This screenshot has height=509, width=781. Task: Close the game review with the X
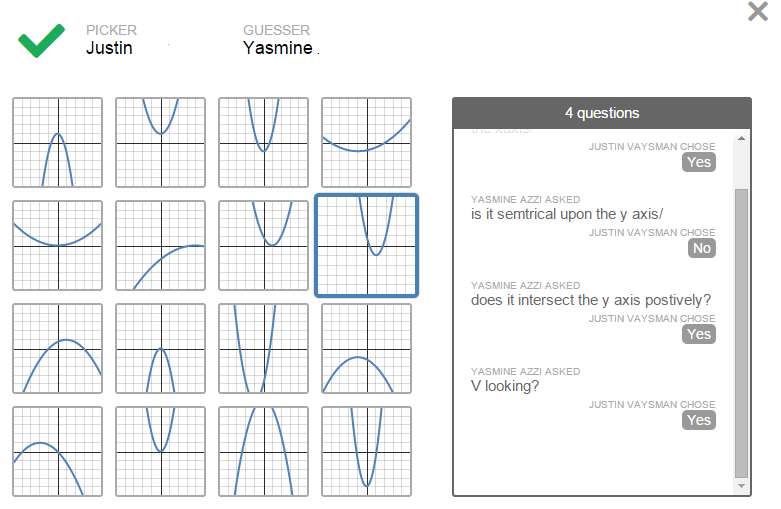758,12
